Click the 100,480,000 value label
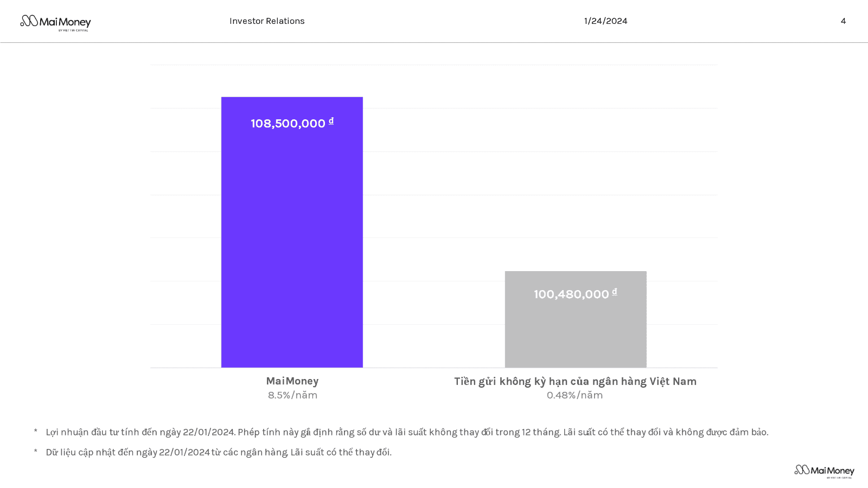 (571, 294)
